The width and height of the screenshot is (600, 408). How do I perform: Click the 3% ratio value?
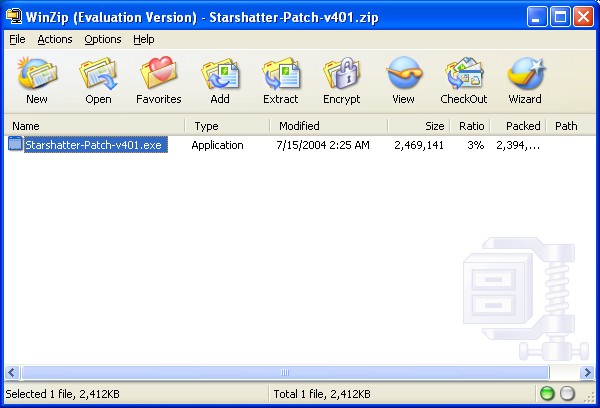[476, 145]
